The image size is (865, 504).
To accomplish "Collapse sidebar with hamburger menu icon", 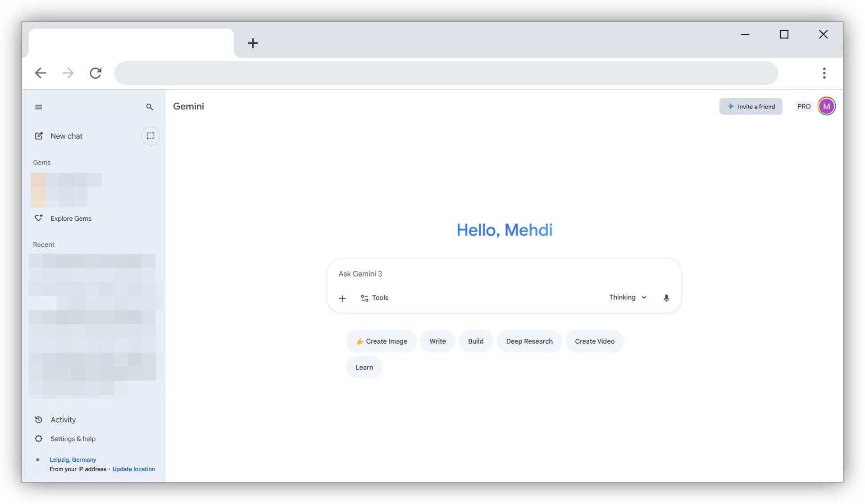I will click(38, 107).
